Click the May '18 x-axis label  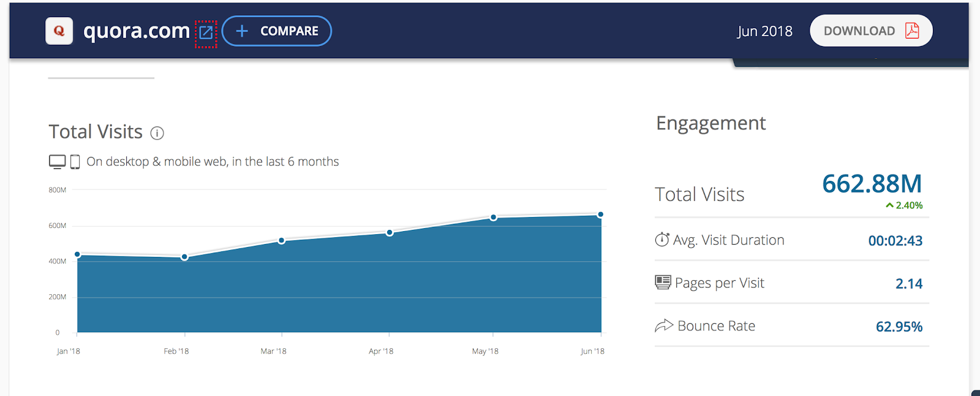click(485, 351)
